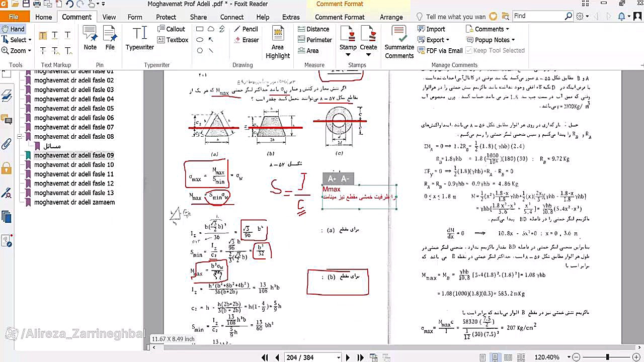Measure with the Area tool
This screenshot has width=644, height=362.
point(308,50)
